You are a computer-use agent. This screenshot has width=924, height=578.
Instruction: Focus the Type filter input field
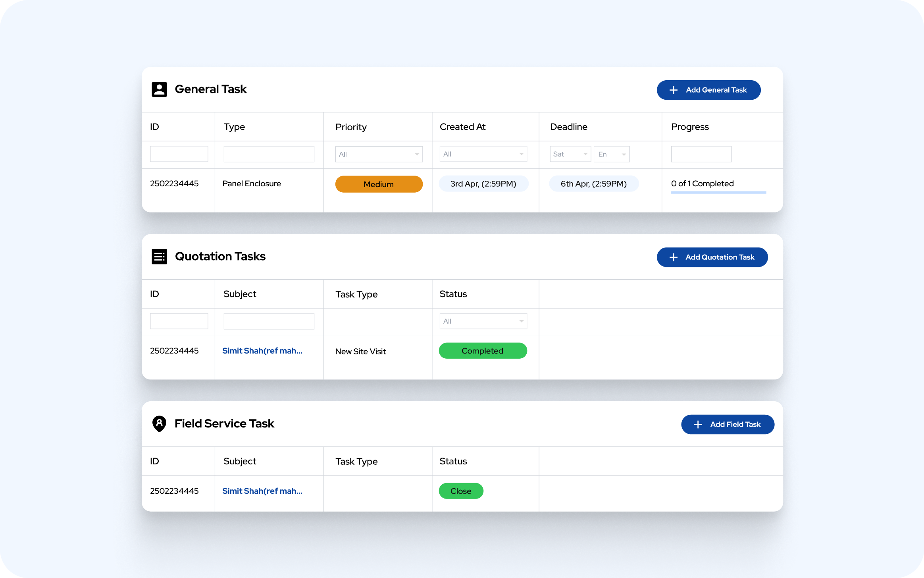pos(269,154)
